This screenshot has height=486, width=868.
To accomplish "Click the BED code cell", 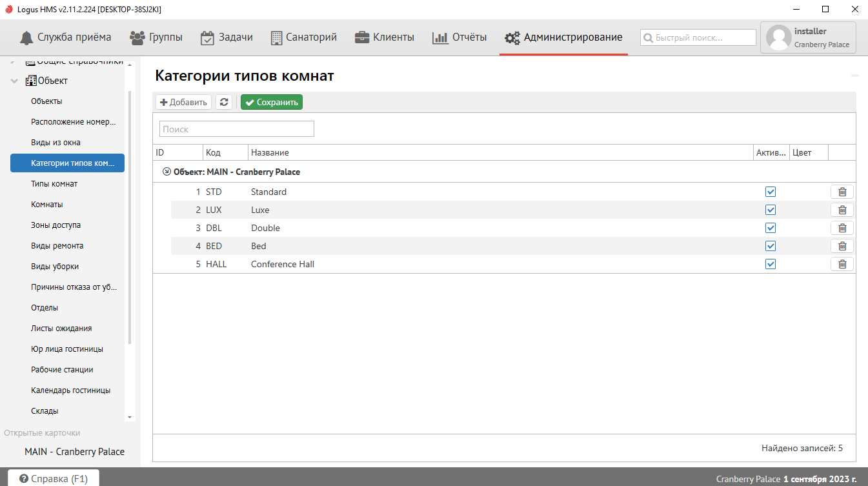I will point(225,246).
